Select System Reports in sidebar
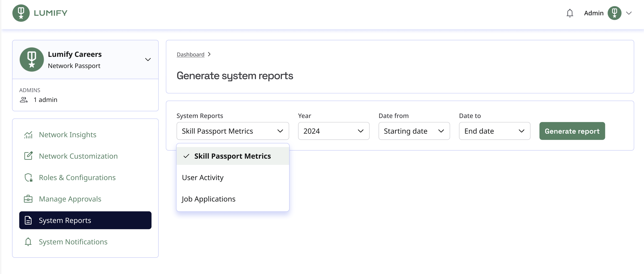 [85, 220]
